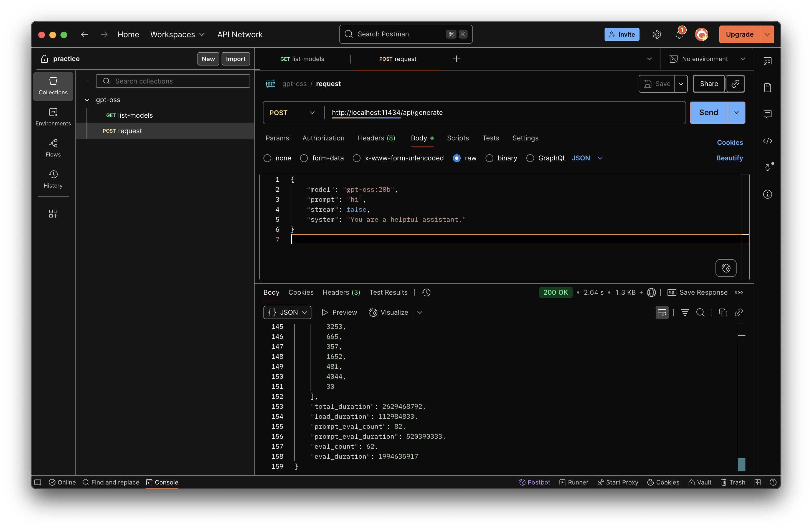Select the binary body radio button
The height and width of the screenshot is (530, 812).
(489, 158)
